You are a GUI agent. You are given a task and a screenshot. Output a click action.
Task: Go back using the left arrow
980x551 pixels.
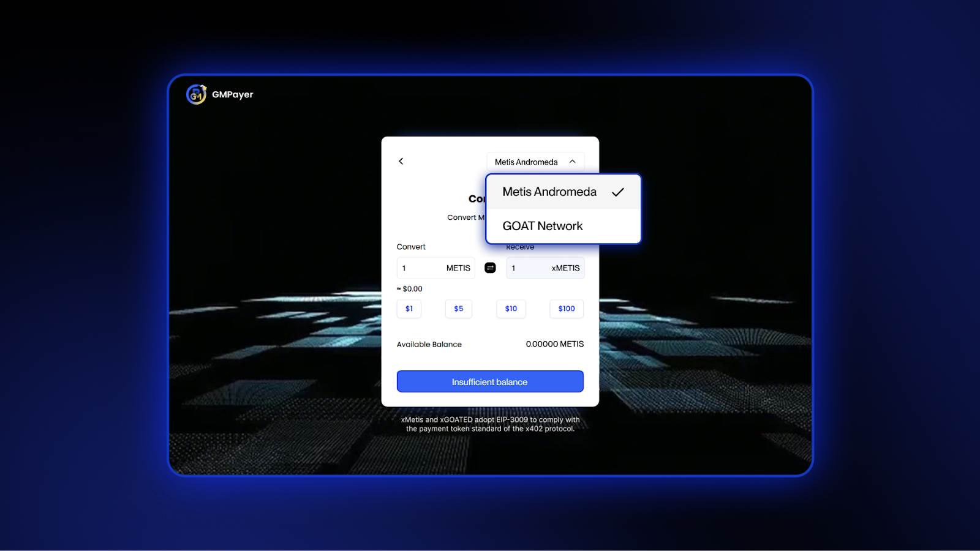click(401, 161)
